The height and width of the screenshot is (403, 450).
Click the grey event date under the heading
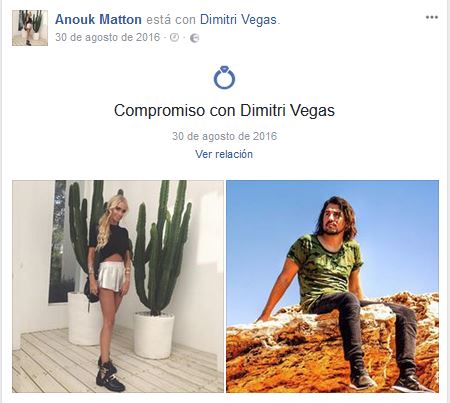point(224,136)
